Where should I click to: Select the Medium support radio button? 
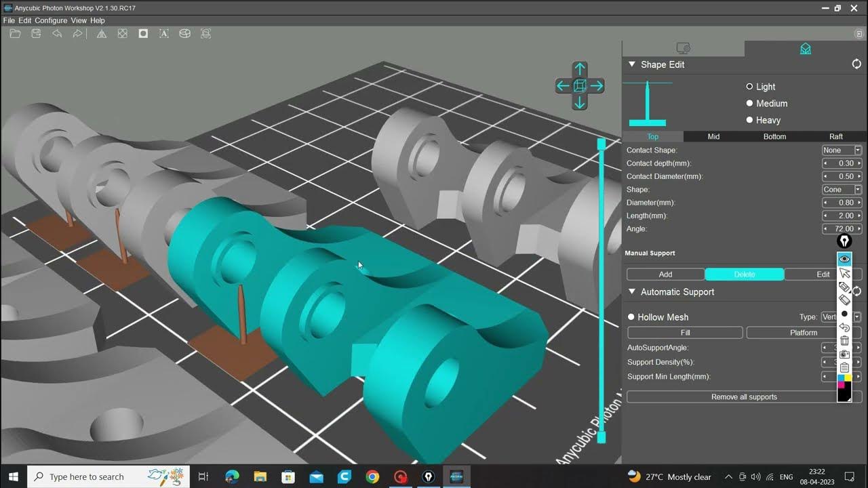749,103
